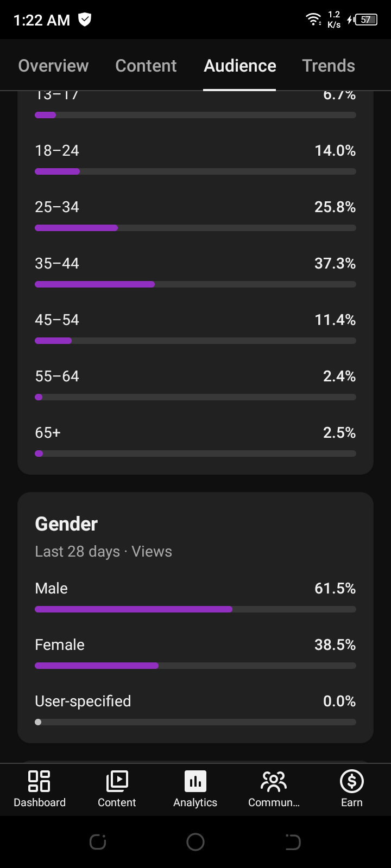Tap the 25–34 age group row
Viewport: 391px width, 868px height.
(x=195, y=216)
